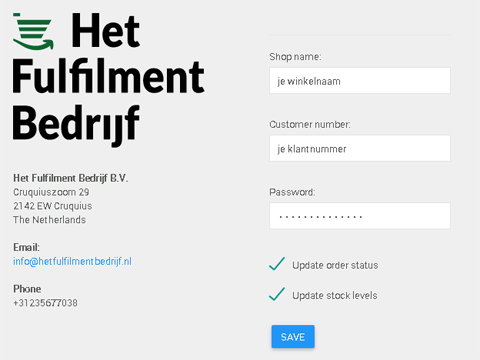The height and width of the screenshot is (360, 480).
Task: Click the blue SAVE button
Action: [x=293, y=337]
